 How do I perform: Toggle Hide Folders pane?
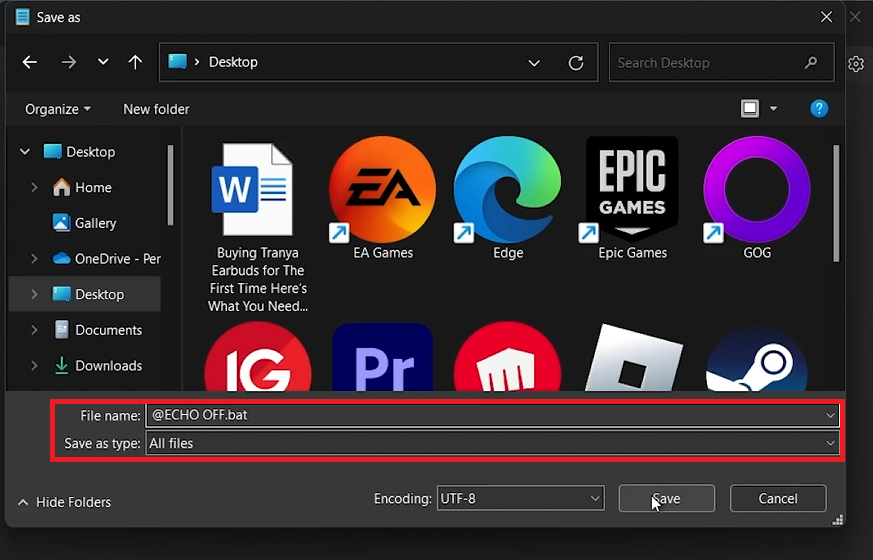pyautogui.click(x=64, y=502)
